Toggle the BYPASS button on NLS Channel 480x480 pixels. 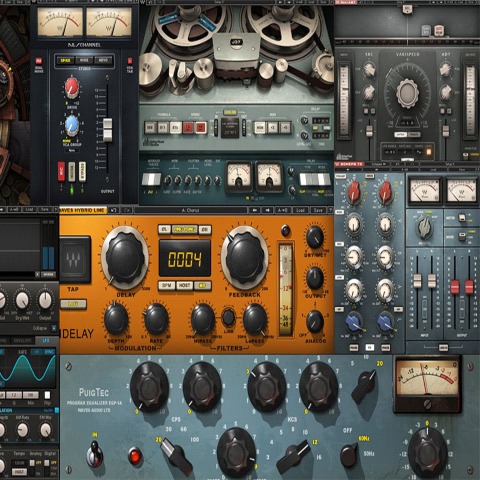(x=82, y=172)
